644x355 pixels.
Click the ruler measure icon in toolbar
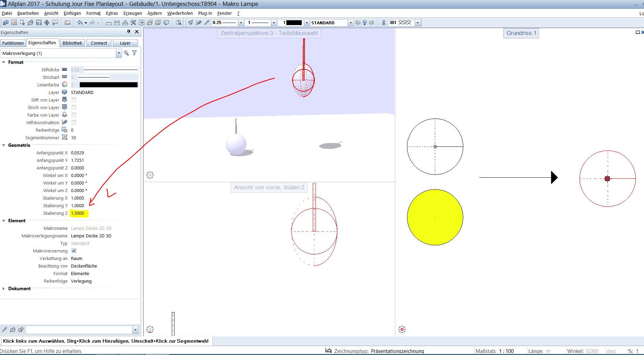tap(109, 23)
